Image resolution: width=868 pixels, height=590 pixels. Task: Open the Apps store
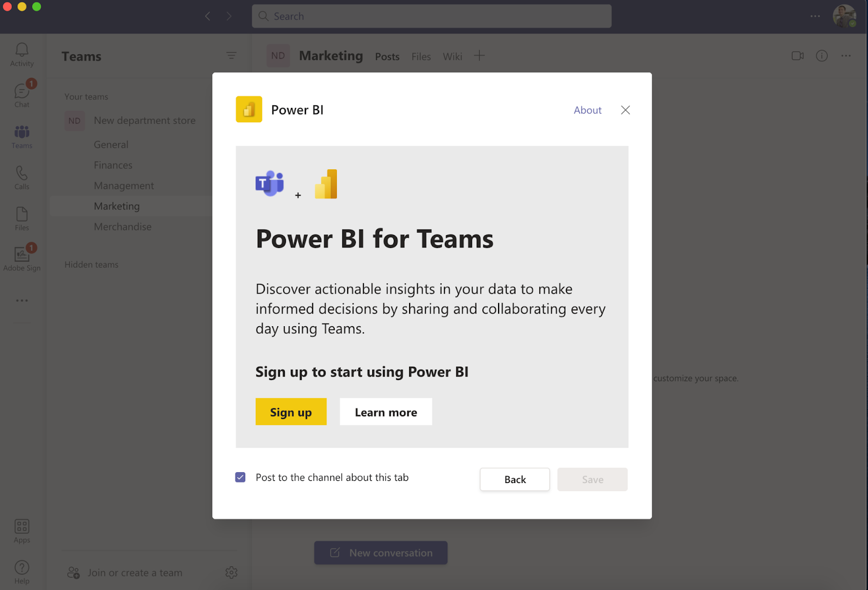coord(22,531)
